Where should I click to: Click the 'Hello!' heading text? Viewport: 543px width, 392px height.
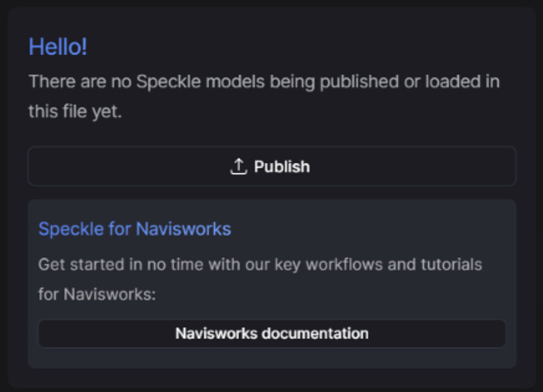click(57, 46)
